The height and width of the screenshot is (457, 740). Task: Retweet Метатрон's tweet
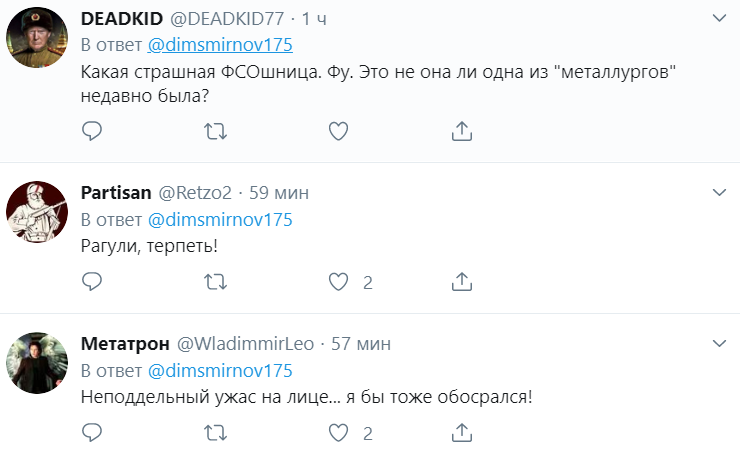tap(214, 433)
